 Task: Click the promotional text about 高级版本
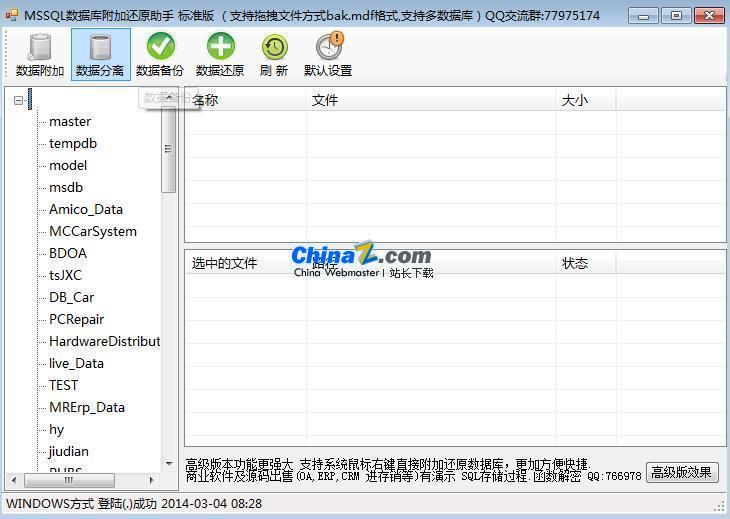coord(413,470)
